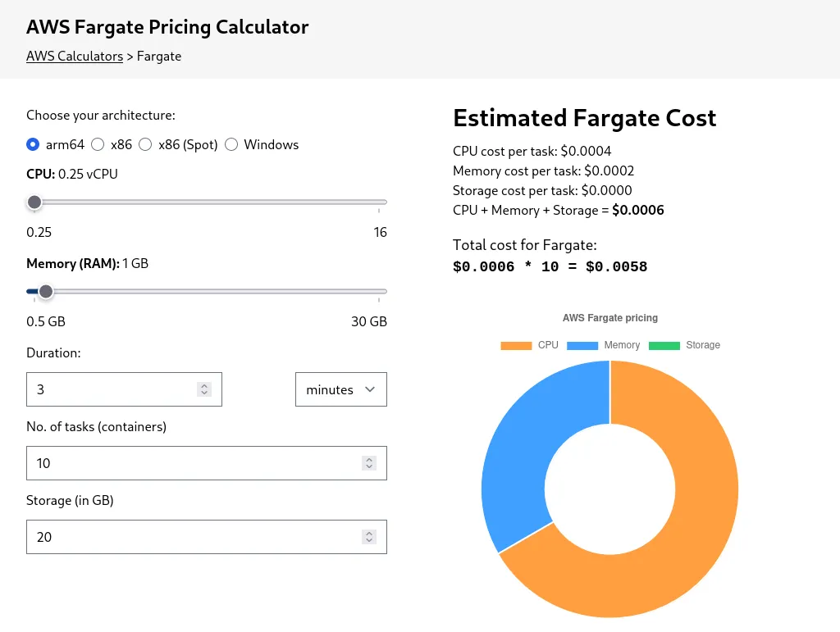This screenshot has height=632, width=840.
Task: Click the Duration field spinner arrows
Action: pyautogui.click(x=204, y=389)
